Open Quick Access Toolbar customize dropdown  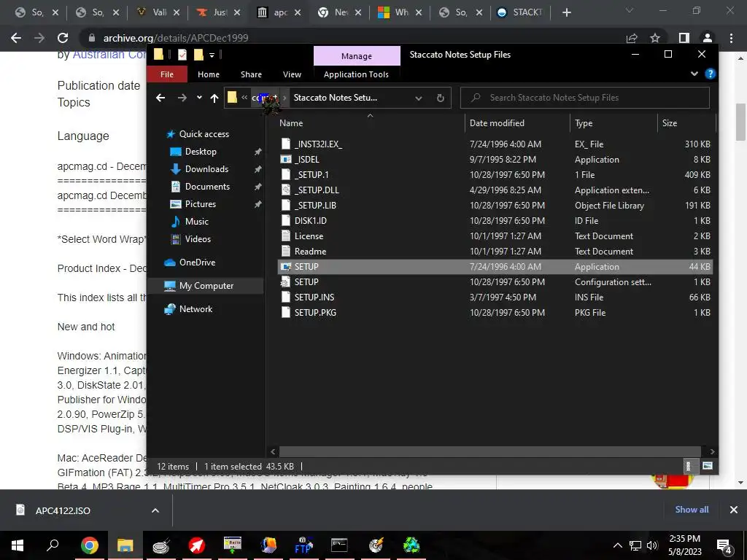tap(212, 55)
